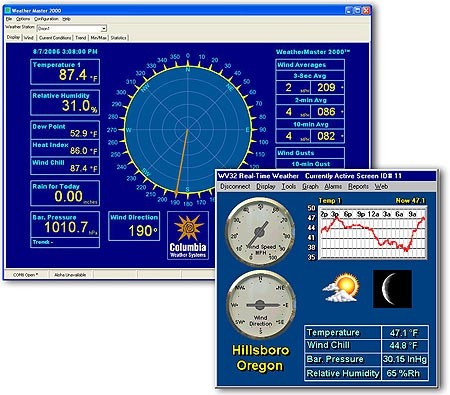The image size is (450, 395).
Task: Open the Alarms menu in WV32
Action: (x=333, y=187)
